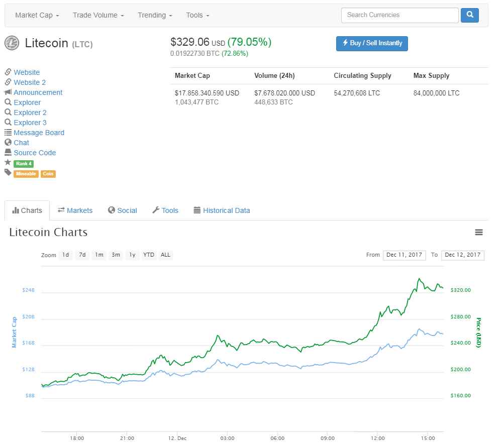The width and height of the screenshot is (504, 444).
Task: Open the Chat link
Action: tap(21, 143)
